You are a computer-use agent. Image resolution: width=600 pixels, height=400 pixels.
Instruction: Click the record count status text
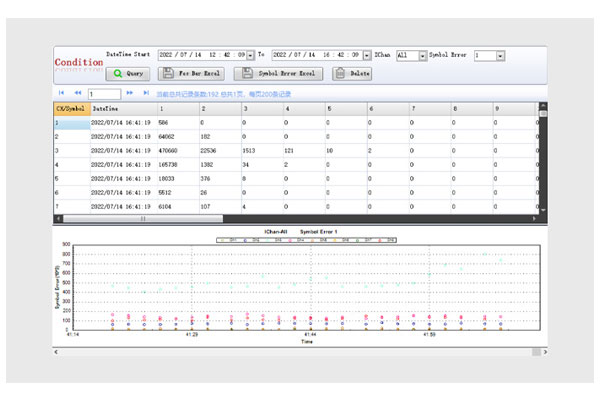[x=224, y=94]
